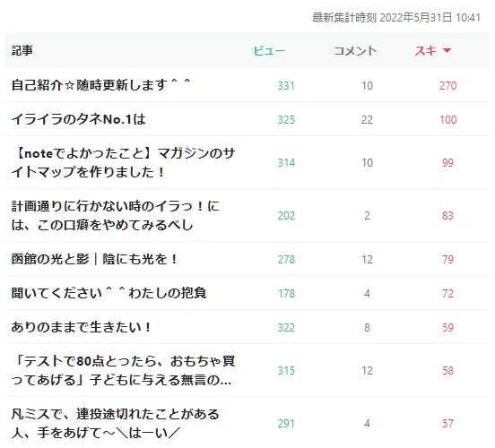Open the noteでよかったこと マガジン article
The width and height of the screenshot is (495, 448).
pyautogui.click(x=124, y=162)
